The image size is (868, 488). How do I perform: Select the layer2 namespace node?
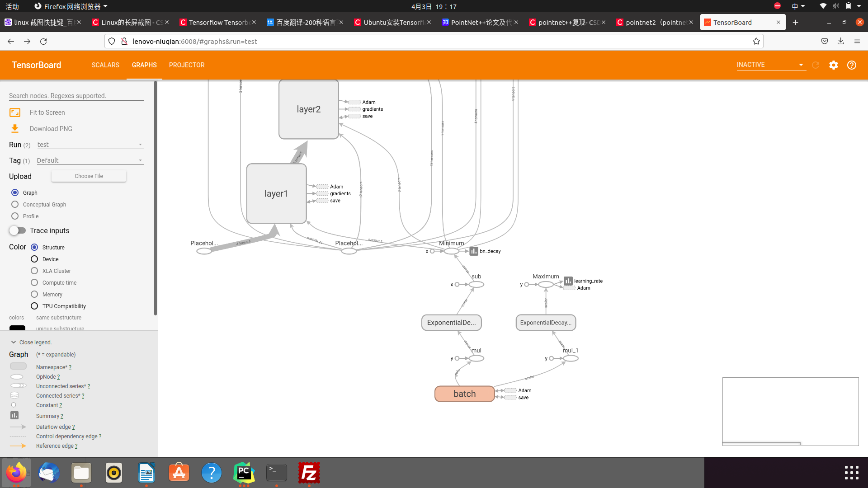[309, 109]
